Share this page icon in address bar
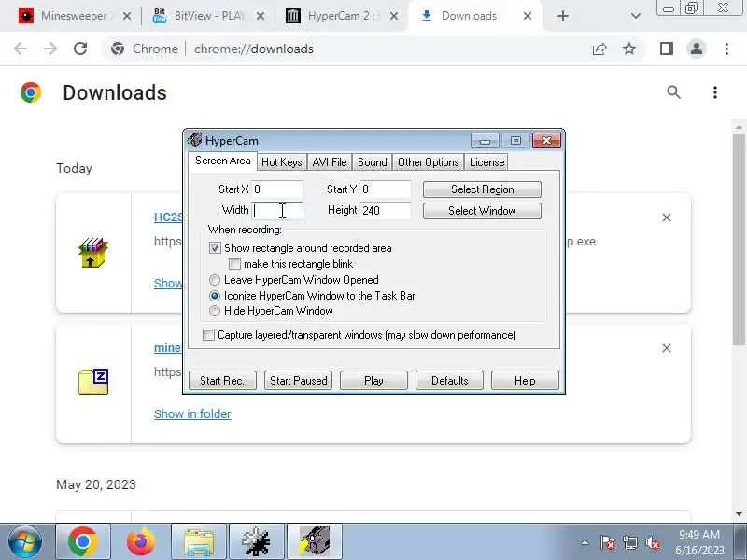This screenshot has width=747, height=560. (x=599, y=49)
